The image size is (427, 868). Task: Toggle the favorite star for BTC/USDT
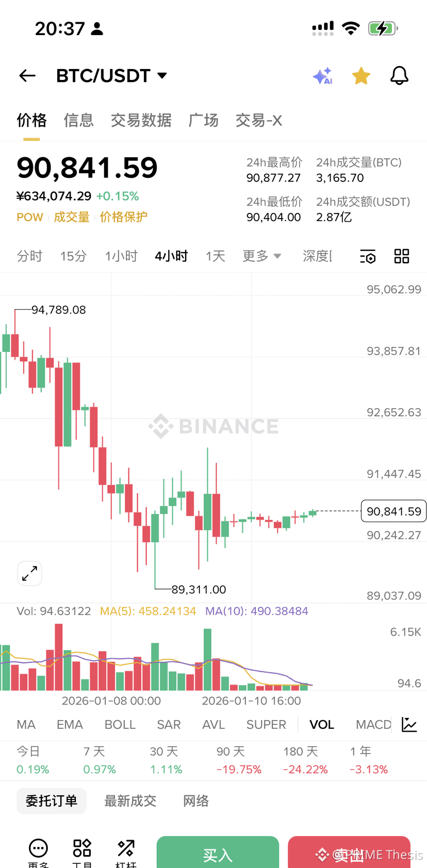point(361,75)
